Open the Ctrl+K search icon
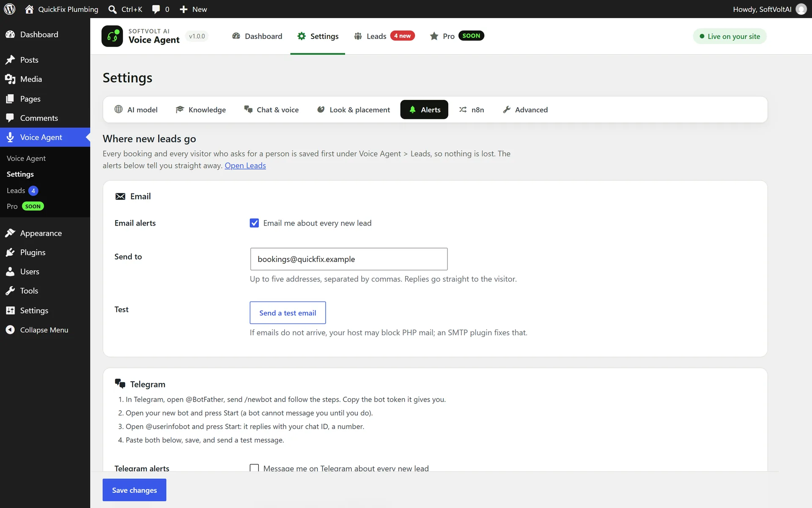This screenshot has height=508, width=812. coord(112,9)
